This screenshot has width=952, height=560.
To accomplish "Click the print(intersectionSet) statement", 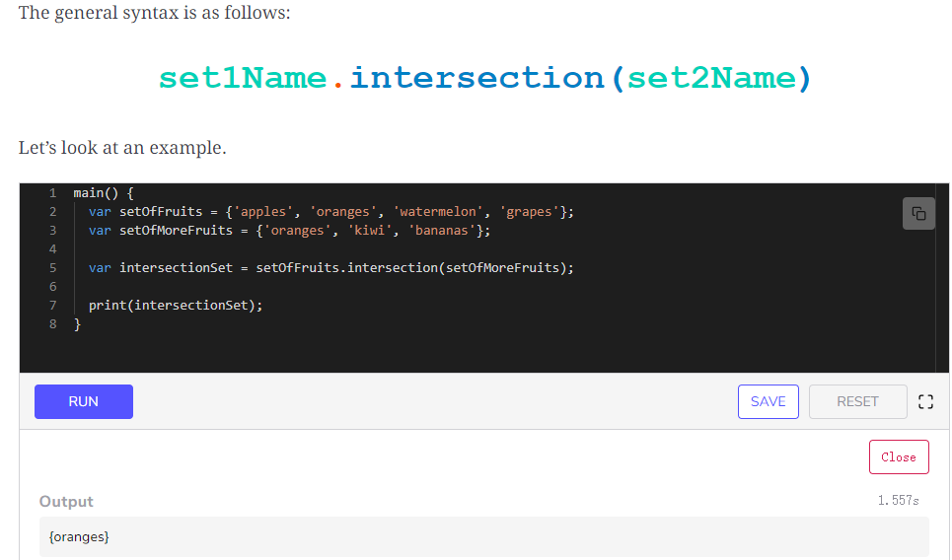I will (176, 306).
